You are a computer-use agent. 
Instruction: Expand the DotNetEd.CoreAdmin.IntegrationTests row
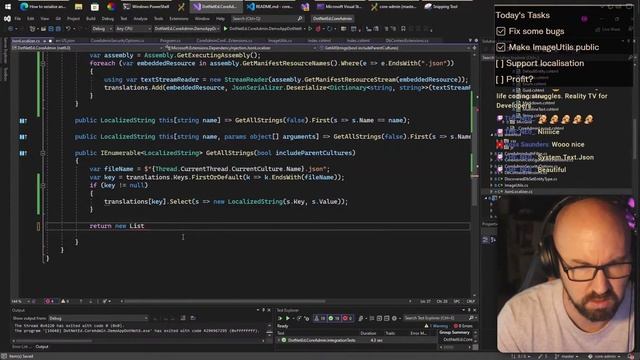pyautogui.click(x=279, y=340)
